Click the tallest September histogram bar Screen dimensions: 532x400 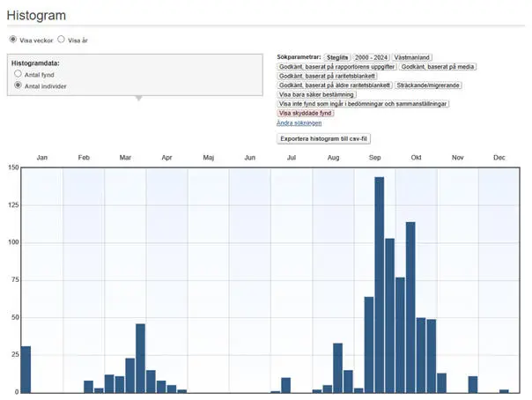click(x=380, y=284)
